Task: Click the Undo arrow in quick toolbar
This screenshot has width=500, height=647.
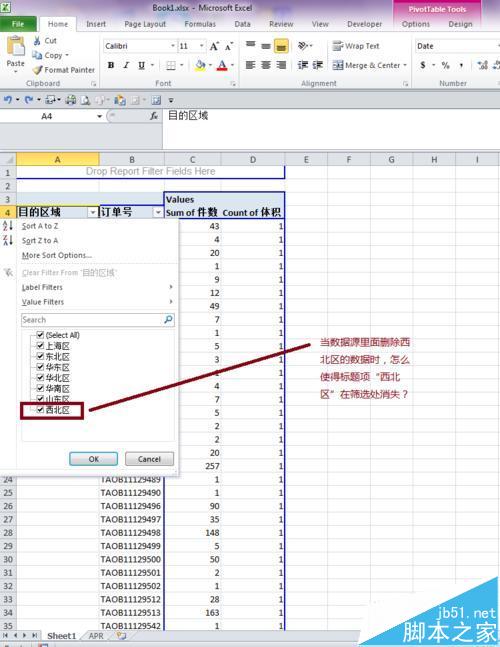Action: [x=7, y=100]
